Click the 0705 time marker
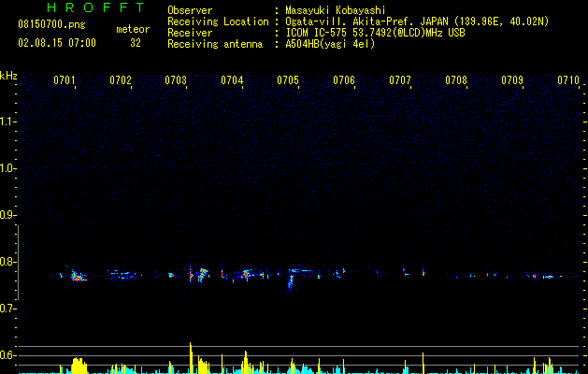The image size is (588, 374). pos(288,80)
